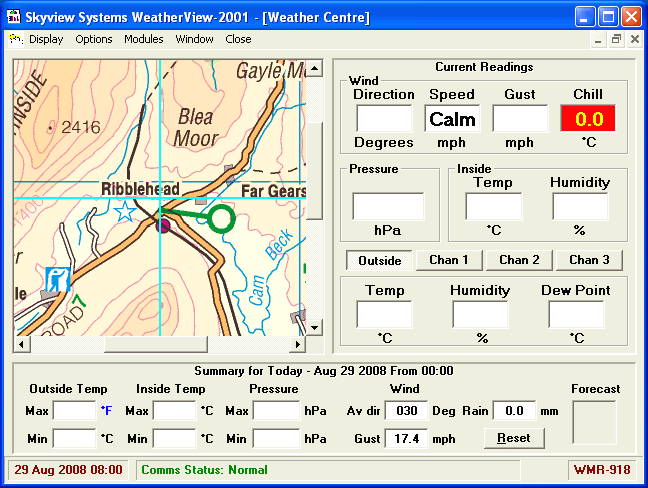Click the Comms Status: Normal text
648x488 pixels.
tap(205, 470)
